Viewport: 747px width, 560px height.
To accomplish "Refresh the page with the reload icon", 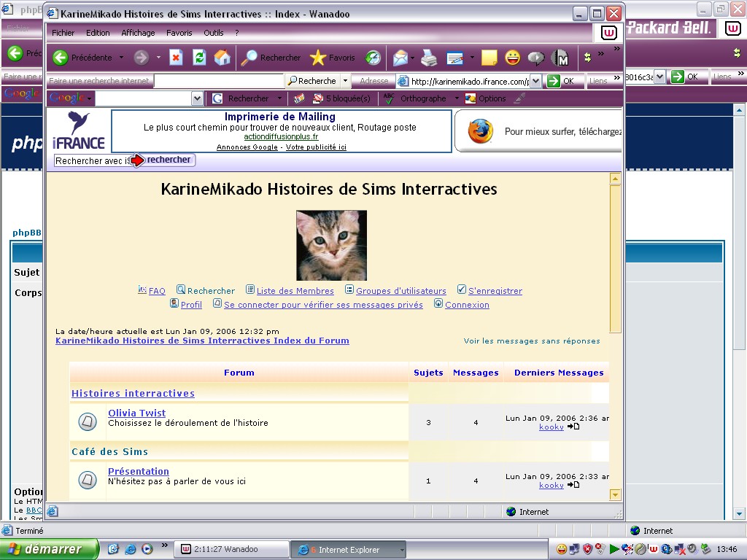I will [199, 58].
